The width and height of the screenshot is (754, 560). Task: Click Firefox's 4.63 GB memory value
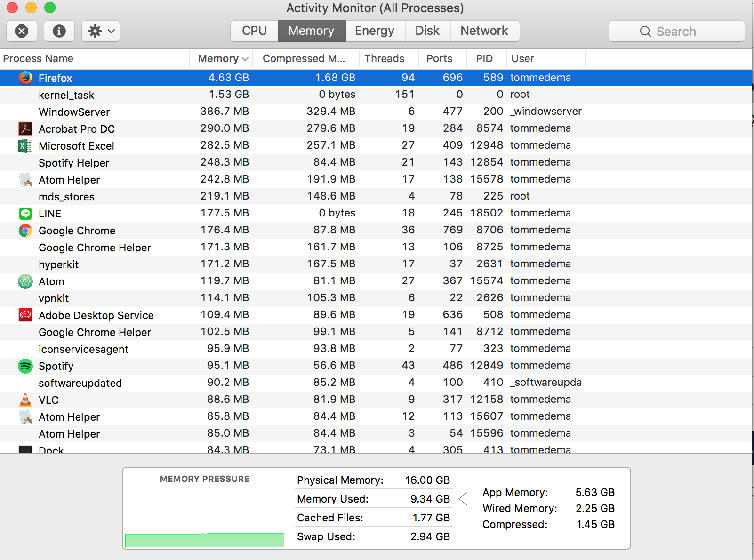(229, 77)
